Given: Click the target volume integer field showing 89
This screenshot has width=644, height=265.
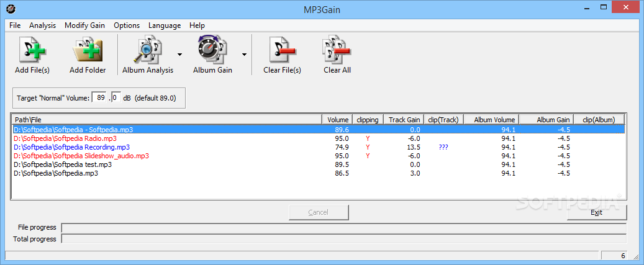Looking at the screenshot, I should click(99, 98).
